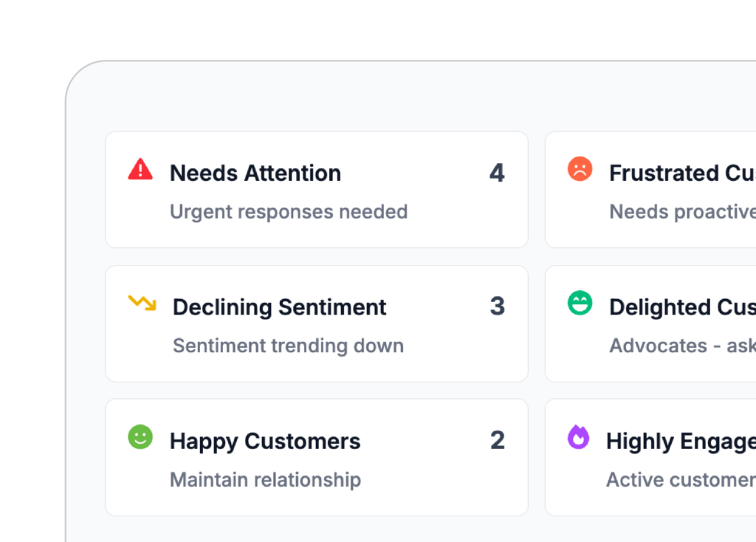Select the Highly Engaged card title

tap(680, 442)
